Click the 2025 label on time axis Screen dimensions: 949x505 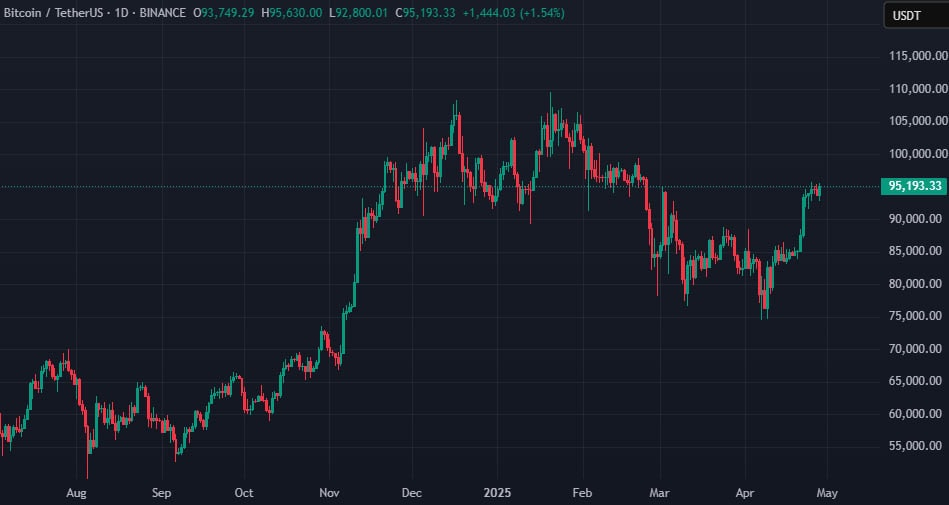pyautogui.click(x=497, y=493)
